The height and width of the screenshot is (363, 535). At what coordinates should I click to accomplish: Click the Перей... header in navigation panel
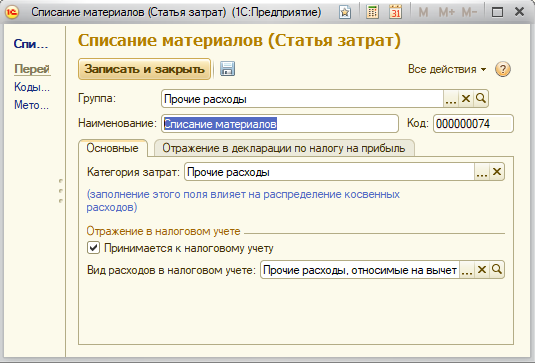point(32,69)
